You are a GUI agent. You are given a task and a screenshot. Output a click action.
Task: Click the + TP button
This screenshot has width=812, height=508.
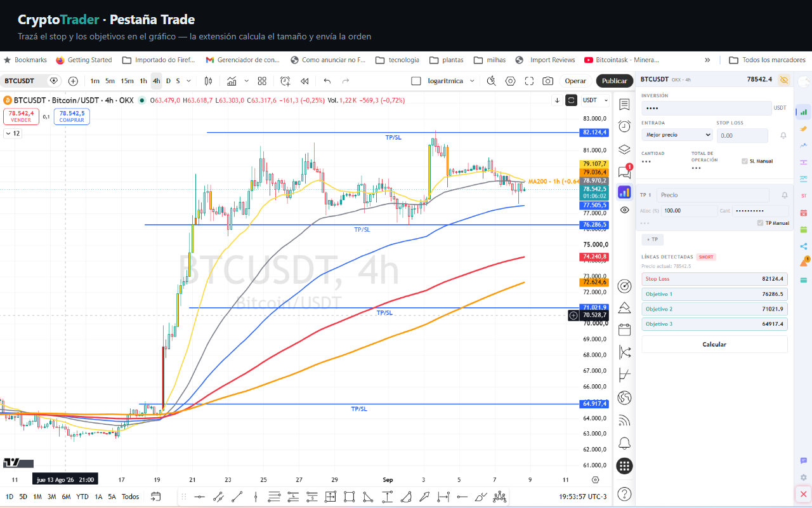(x=652, y=239)
